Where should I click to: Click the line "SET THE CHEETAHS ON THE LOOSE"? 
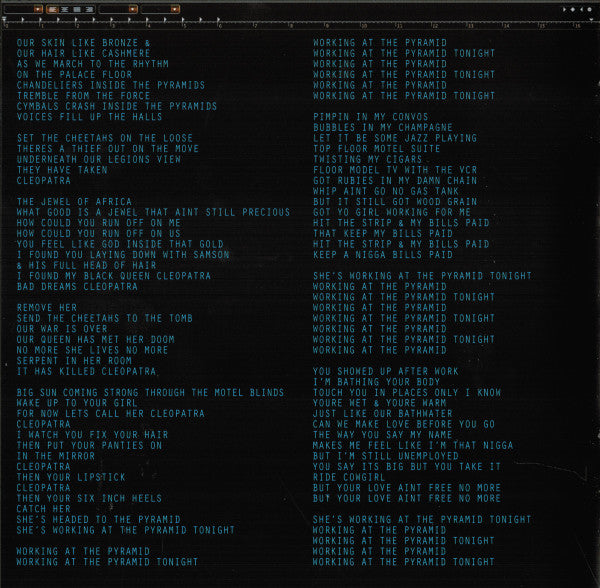click(x=104, y=138)
